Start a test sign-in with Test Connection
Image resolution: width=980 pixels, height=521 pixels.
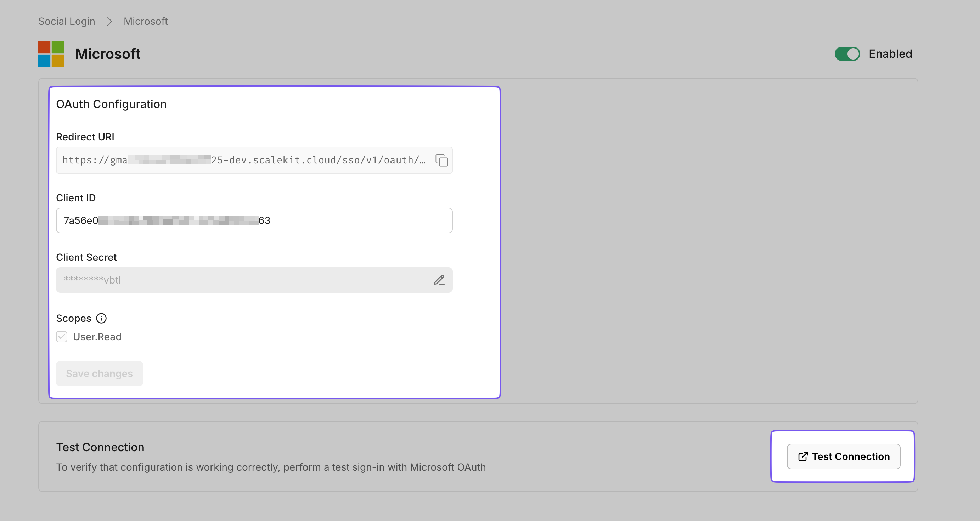pos(843,456)
